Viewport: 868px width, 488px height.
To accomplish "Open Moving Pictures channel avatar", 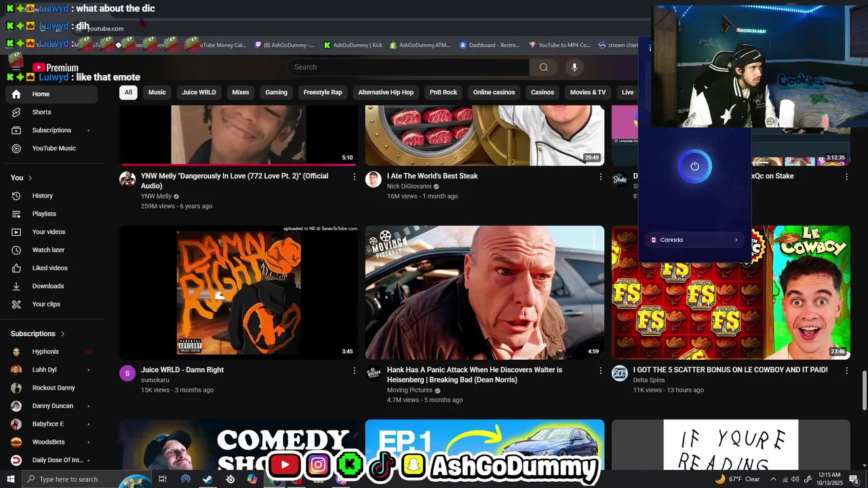I will (374, 373).
